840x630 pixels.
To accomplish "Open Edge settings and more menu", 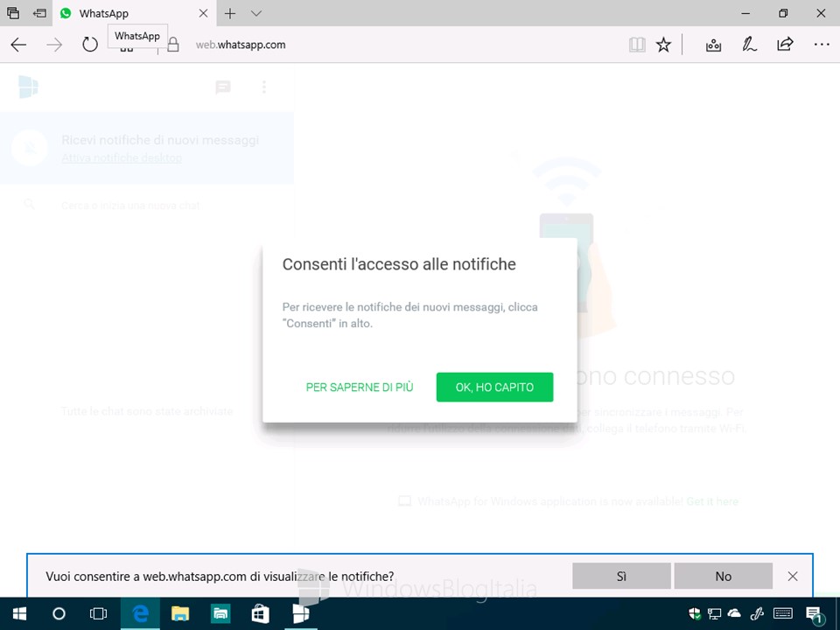I will (822, 45).
